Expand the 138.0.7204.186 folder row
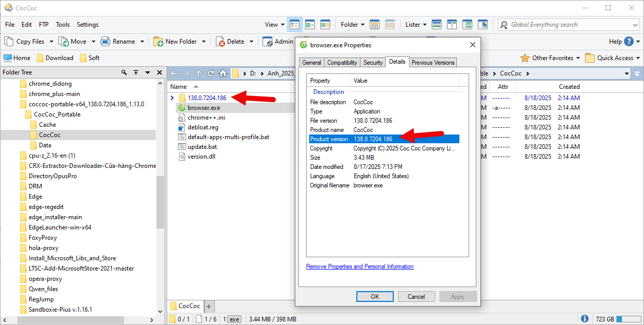The image size is (644, 325). click(172, 98)
